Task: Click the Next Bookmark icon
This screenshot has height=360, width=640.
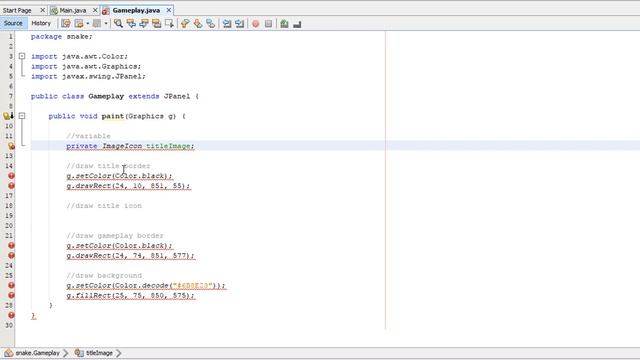Action: click(x=198, y=24)
